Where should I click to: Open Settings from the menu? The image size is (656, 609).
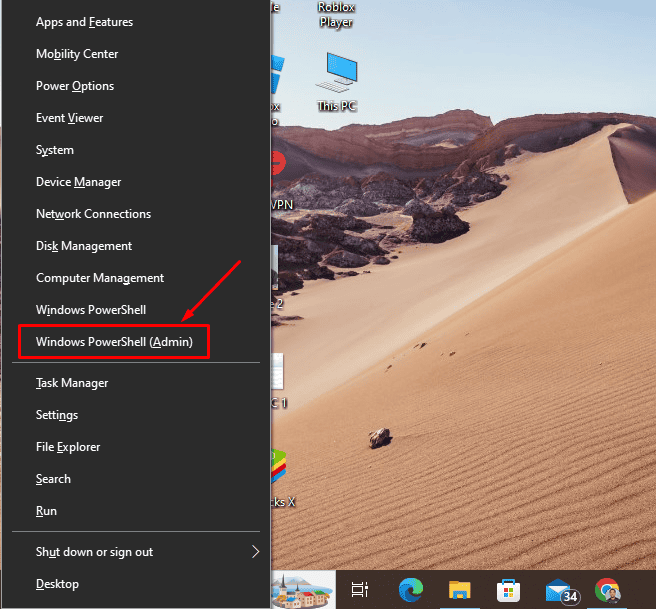136,415
